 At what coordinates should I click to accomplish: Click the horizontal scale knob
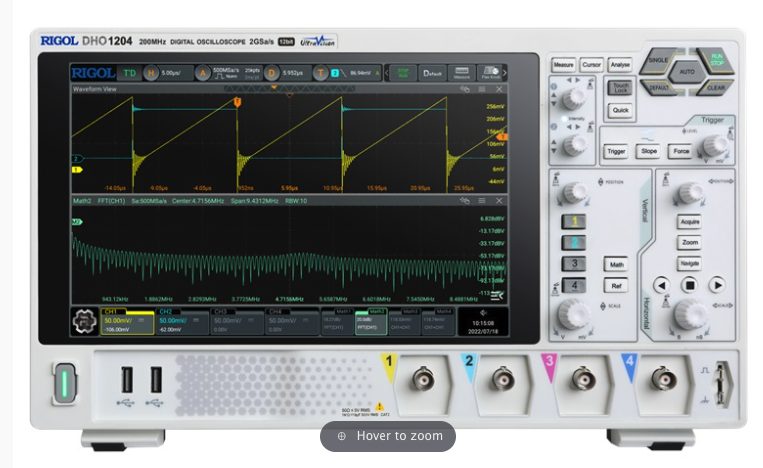pyautogui.click(x=690, y=314)
